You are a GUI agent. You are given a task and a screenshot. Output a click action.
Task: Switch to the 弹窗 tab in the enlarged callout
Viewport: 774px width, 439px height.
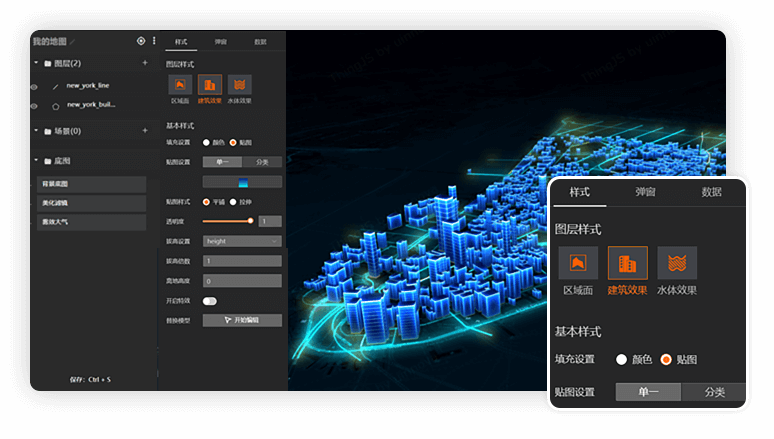(x=646, y=192)
